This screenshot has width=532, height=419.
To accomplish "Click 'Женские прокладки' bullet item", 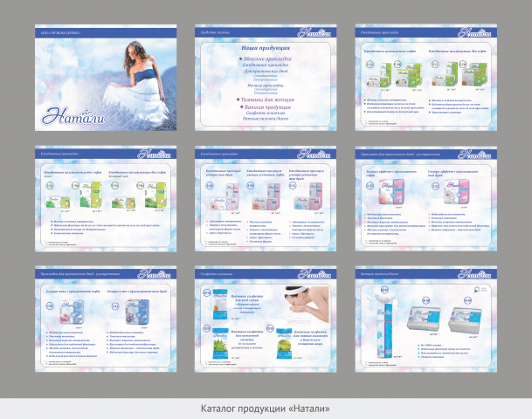I will click(x=266, y=58).
